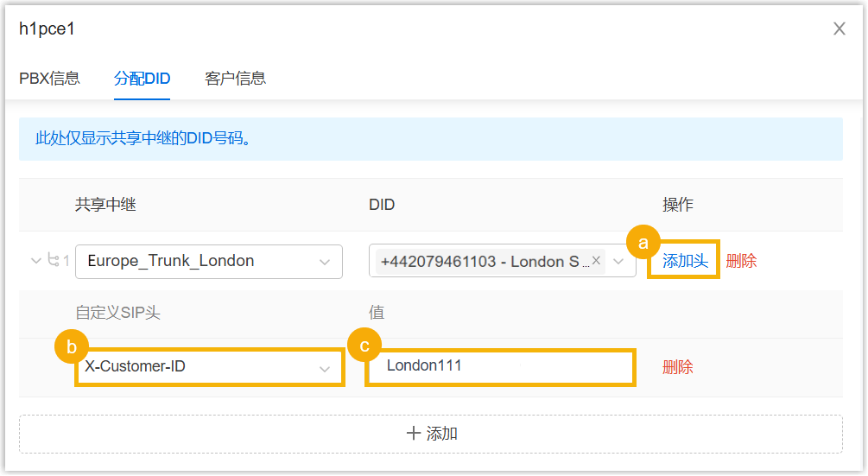Remove the +442079461103 DID tag
This screenshot has height=476, width=868.
(x=596, y=261)
